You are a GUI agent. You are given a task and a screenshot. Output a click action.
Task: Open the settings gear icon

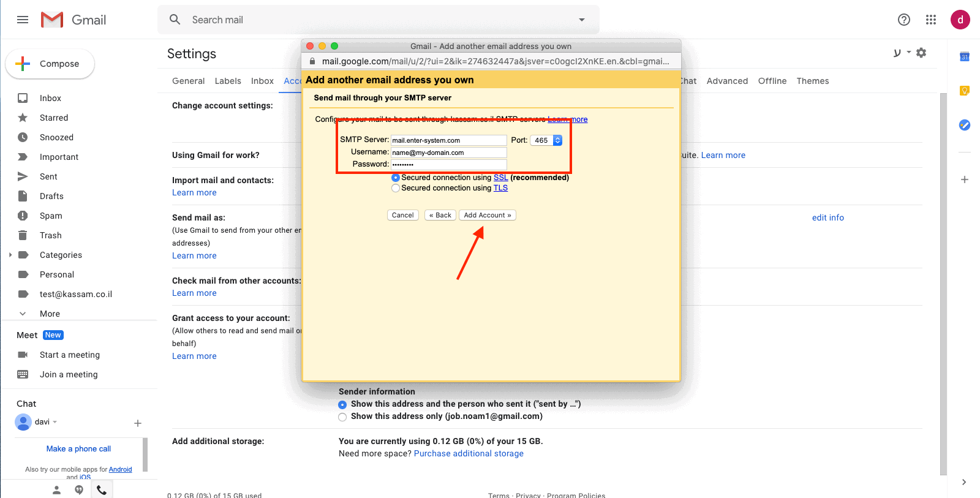[921, 53]
